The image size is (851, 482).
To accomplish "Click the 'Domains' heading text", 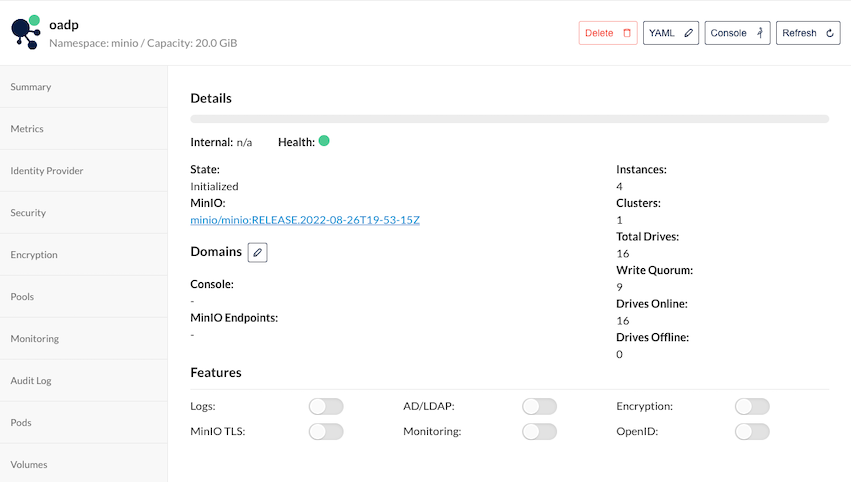I will tap(216, 251).
